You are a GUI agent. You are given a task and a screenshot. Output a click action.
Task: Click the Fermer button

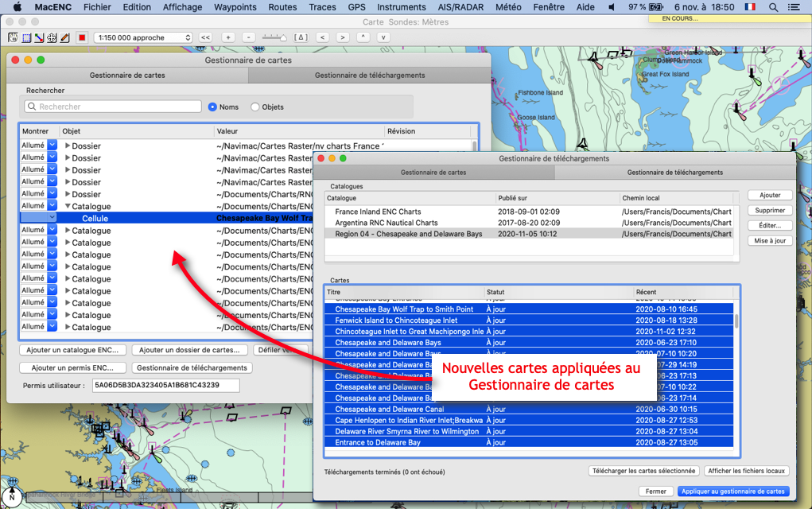point(655,492)
